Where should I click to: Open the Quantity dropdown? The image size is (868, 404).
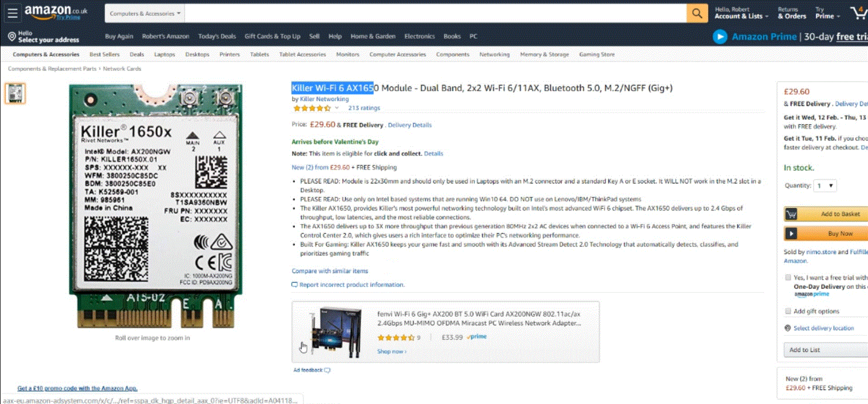(825, 186)
